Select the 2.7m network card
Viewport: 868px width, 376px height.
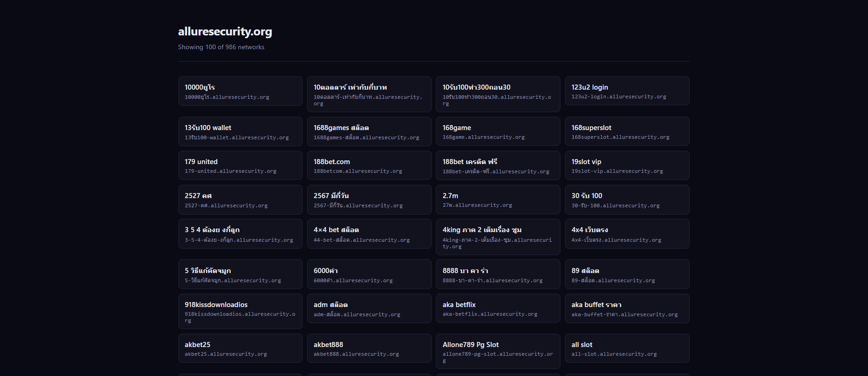coord(498,199)
